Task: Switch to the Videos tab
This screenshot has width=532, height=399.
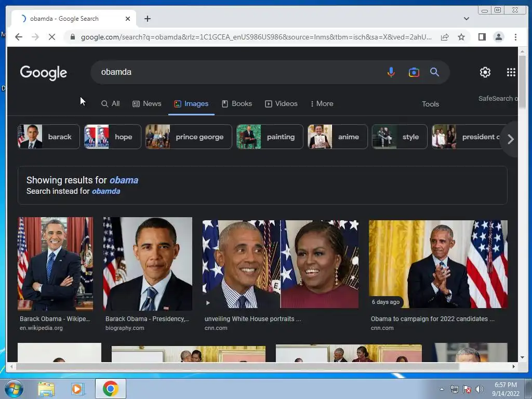Action: point(281,103)
